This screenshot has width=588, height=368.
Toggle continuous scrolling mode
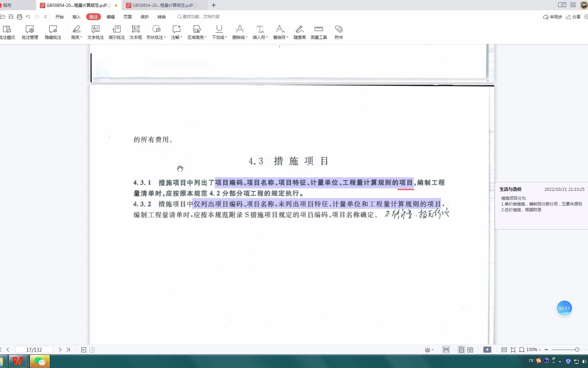point(446,350)
